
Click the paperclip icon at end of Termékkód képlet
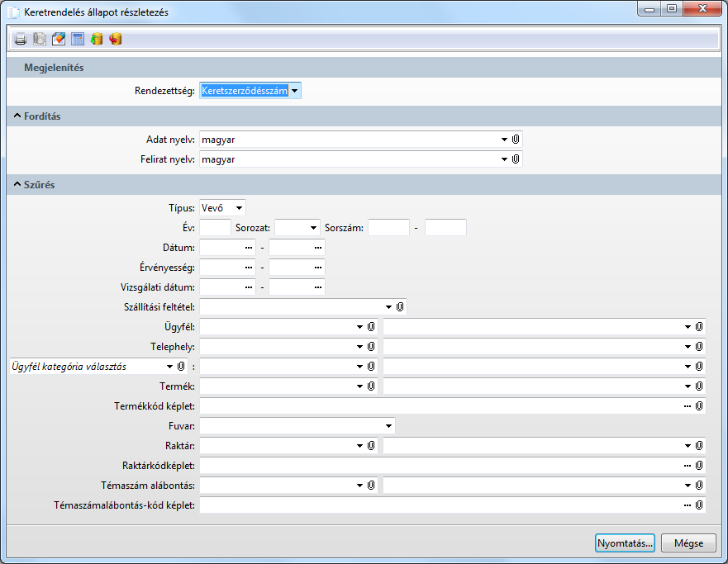point(698,406)
